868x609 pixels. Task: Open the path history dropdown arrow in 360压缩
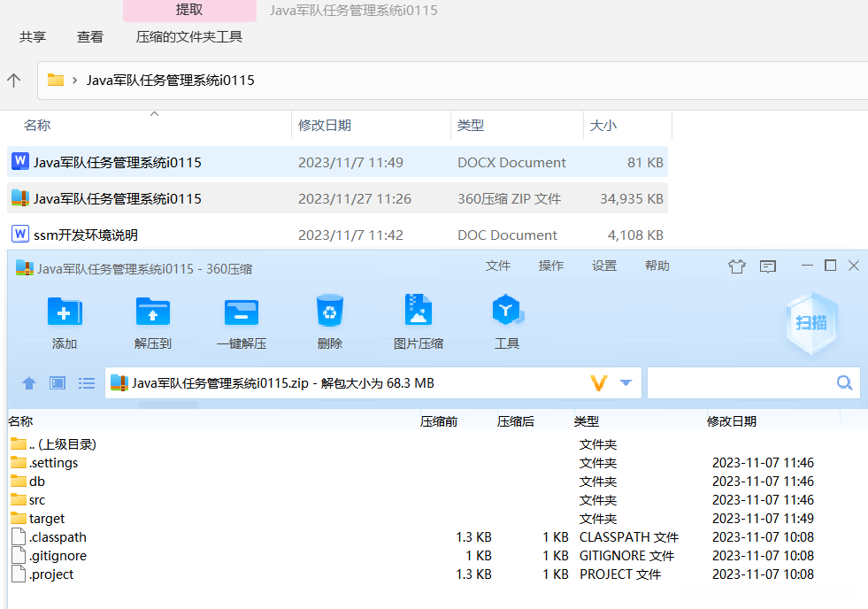pyautogui.click(x=626, y=382)
